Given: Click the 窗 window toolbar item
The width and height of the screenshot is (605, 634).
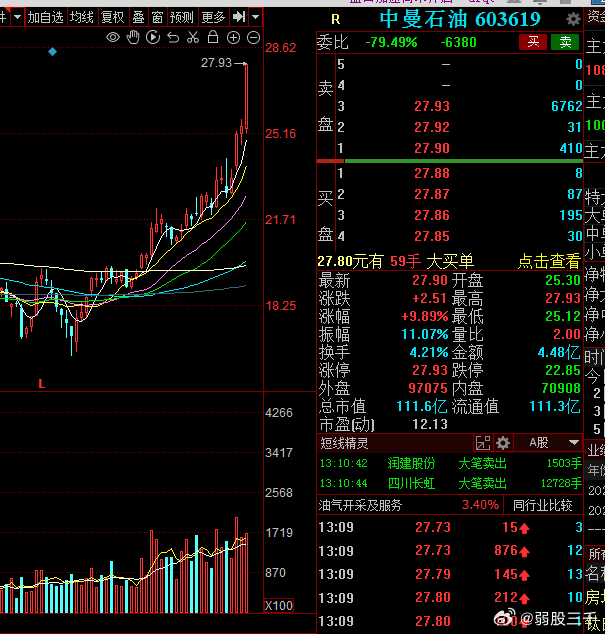Looking at the screenshot, I should 157,17.
